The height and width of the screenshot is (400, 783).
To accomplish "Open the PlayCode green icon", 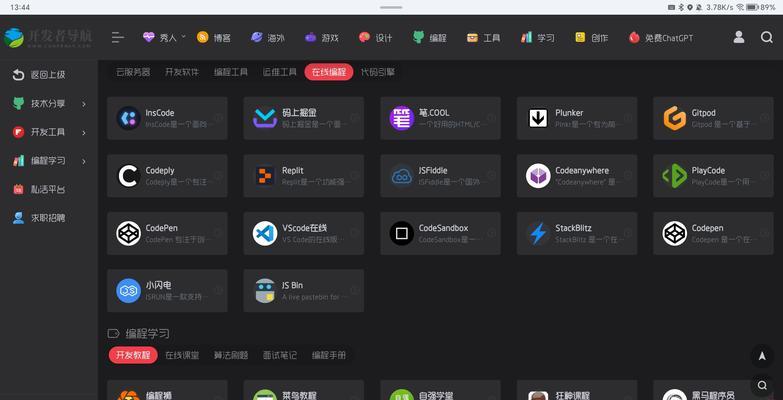I will (x=675, y=176).
